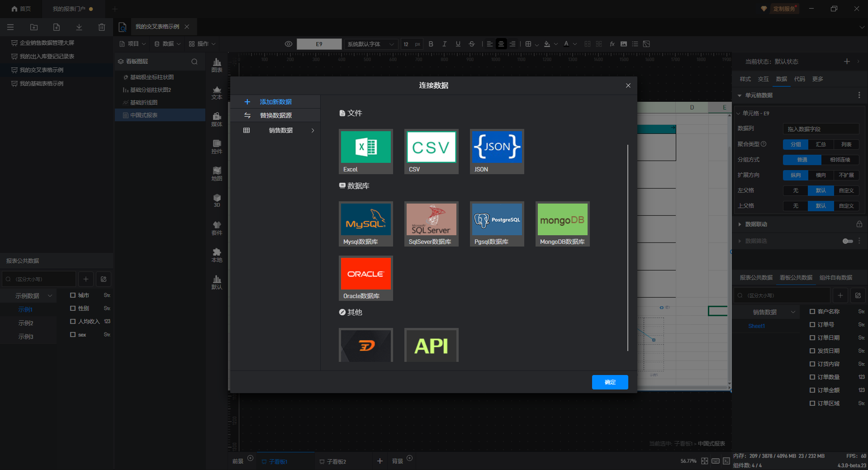Screen dimensions: 868x470
Task: Apply bold formatting
Action: click(431, 44)
